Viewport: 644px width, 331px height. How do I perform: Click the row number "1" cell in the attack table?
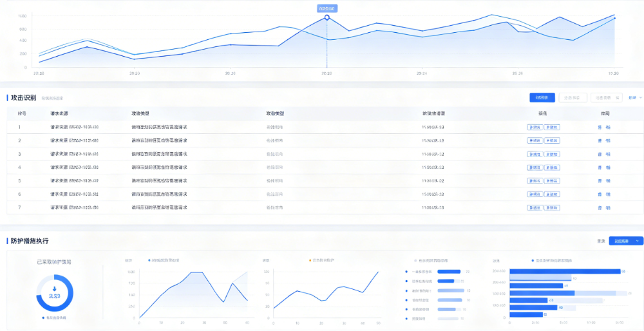(19, 127)
